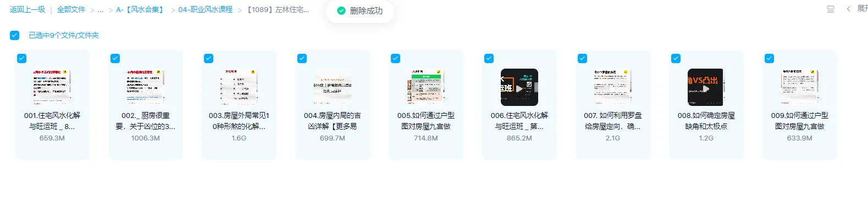Uncheck checkbox on file 007.如何利用罗盘

point(583,58)
